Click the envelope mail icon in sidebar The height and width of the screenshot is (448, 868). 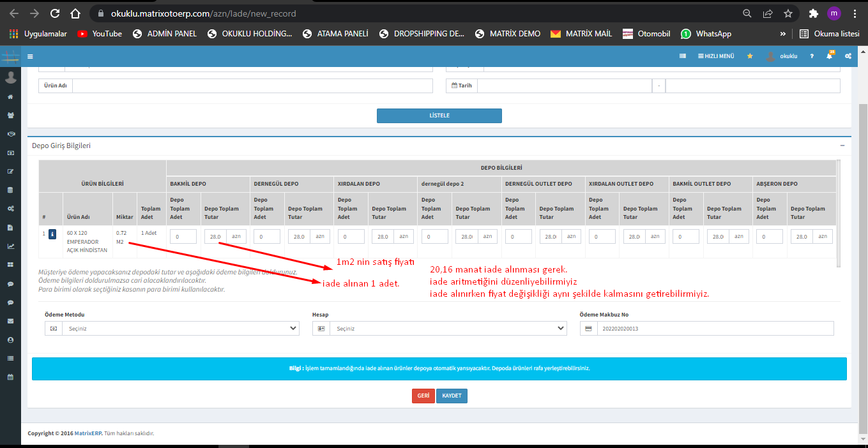click(10, 321)
